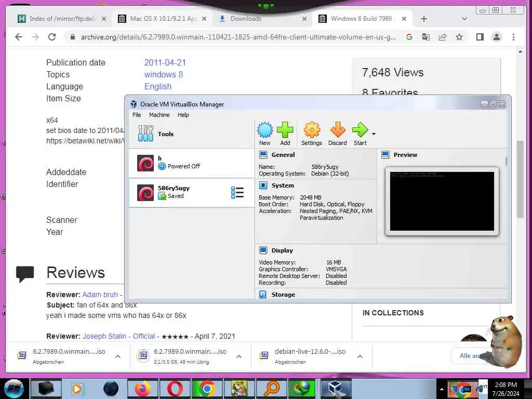
Task: Show hidden system tray icons arrow
Action: [x=442, y=389]
